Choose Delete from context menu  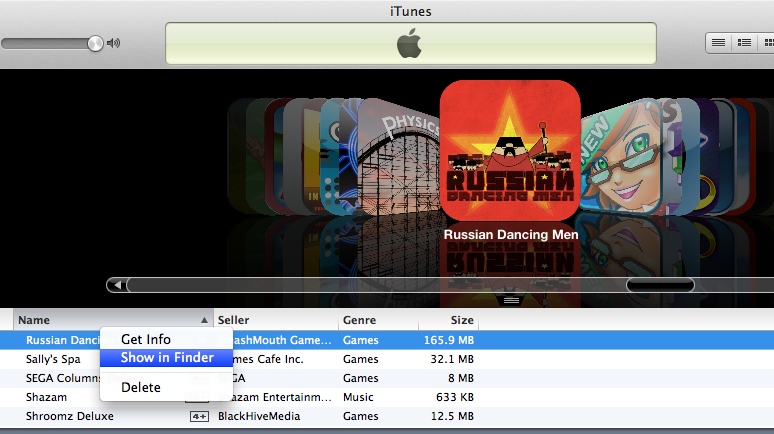tap(141, 387)
